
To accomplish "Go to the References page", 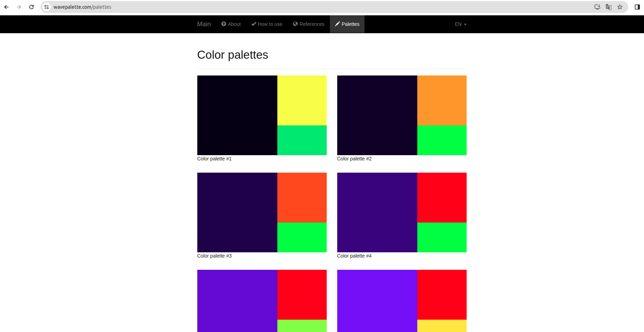I will tap(309, 24).
